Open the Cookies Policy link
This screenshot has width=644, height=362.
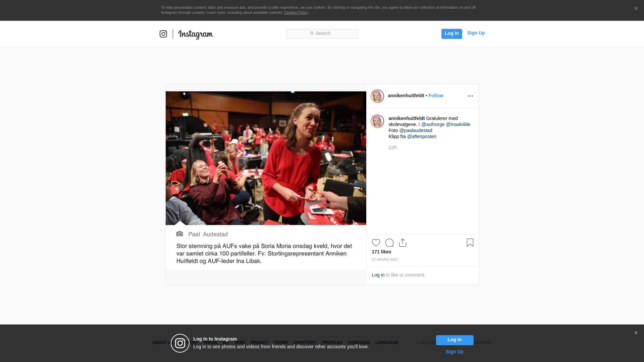pyautogui.click(x=296, y=12)
